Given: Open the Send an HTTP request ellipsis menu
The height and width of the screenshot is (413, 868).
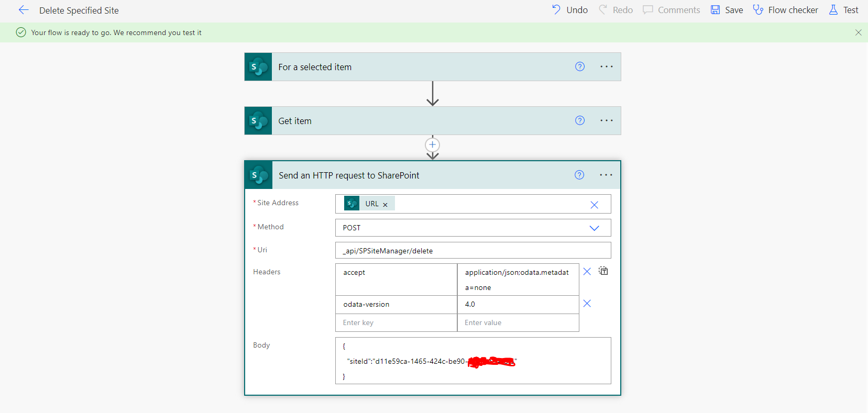Looking at the screenshot, I should (x=606, y=175).
